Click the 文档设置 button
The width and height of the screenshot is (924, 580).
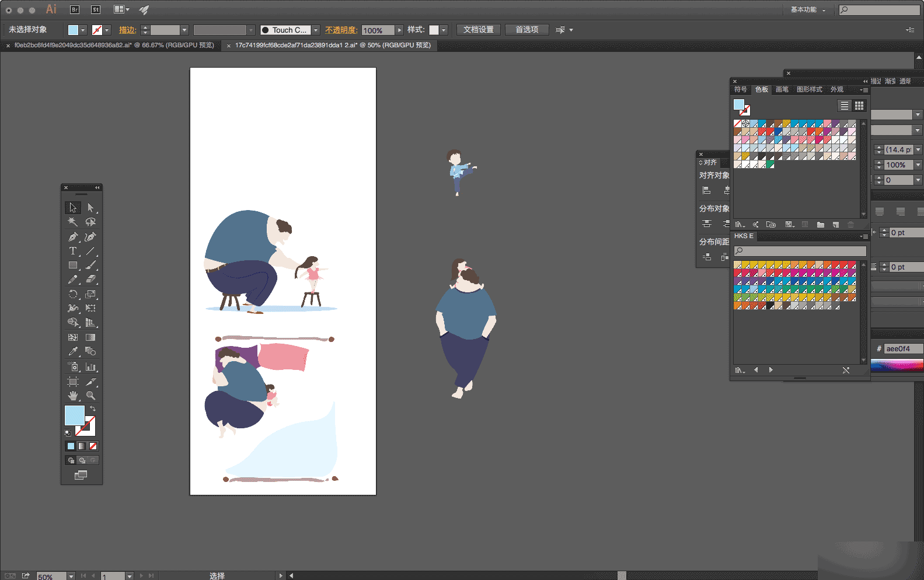pyautogui.click(x=478, y=30)
